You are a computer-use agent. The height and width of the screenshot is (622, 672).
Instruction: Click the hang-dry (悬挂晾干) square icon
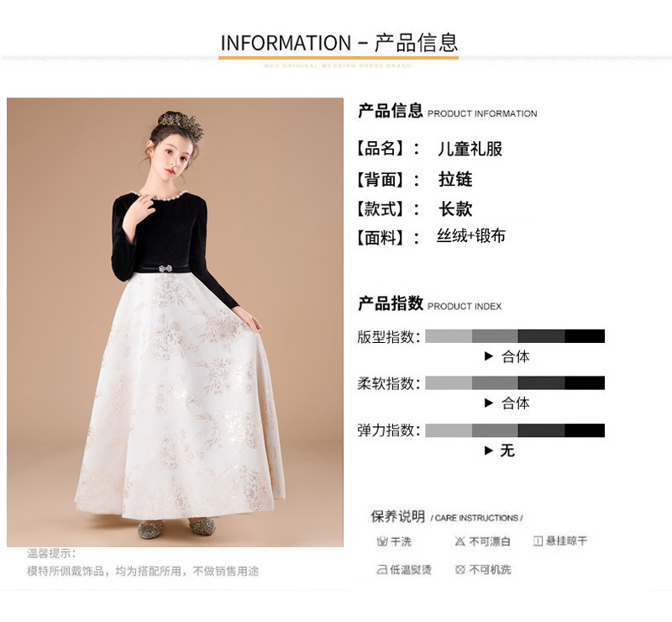538,541
